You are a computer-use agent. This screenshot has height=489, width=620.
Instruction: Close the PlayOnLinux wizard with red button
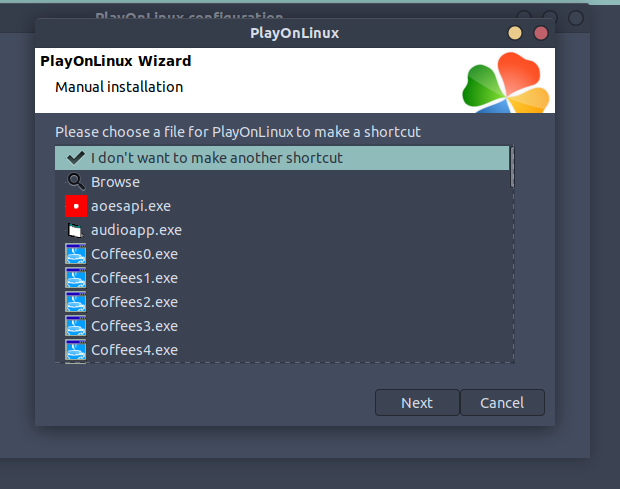(x=541, y=33)
